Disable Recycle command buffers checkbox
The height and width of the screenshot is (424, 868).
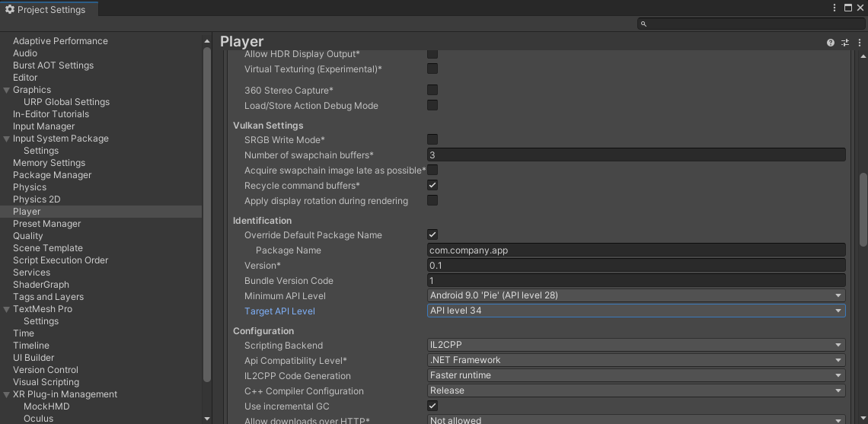tap(432, 185)
